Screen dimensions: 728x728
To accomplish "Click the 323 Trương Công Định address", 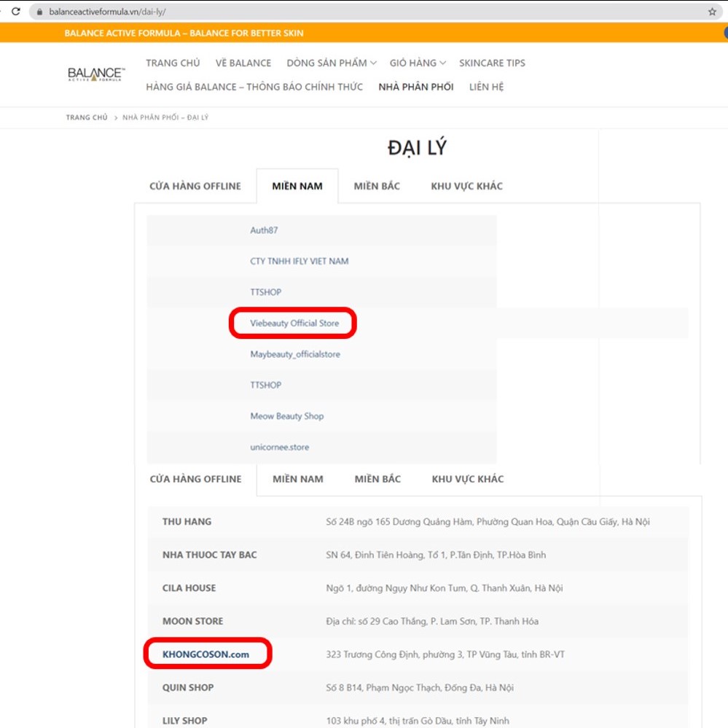I will pos(445,654).
